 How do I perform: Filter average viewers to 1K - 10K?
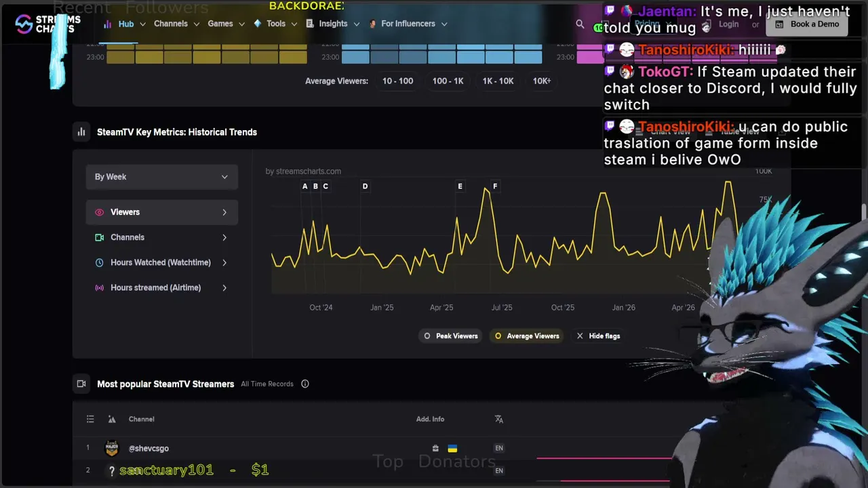click(498, 81)
